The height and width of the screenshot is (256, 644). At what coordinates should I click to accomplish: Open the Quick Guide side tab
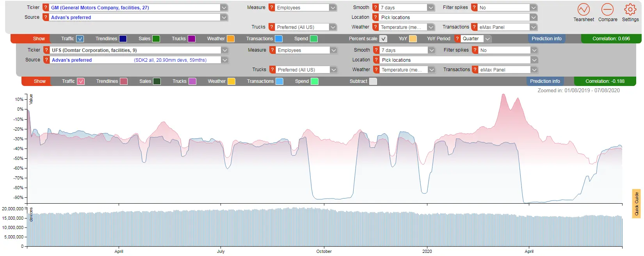(637, 204)
